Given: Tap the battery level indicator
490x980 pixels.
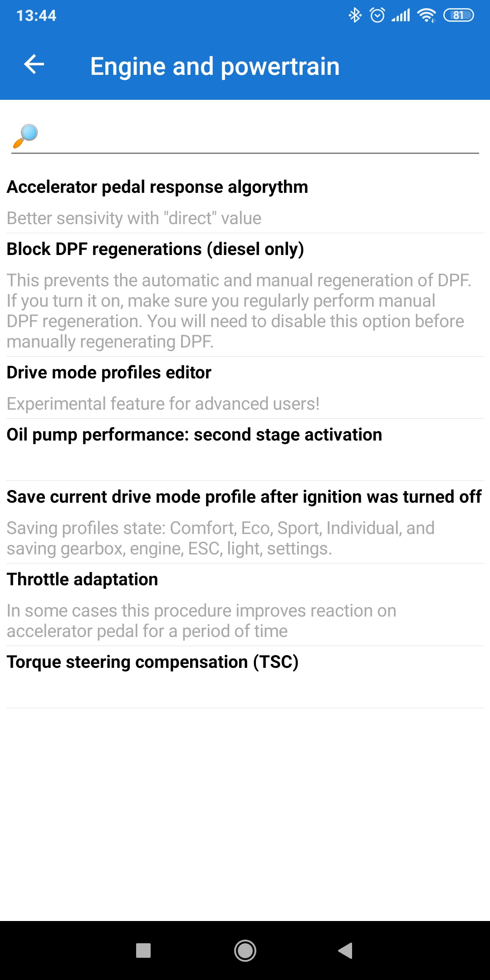Looking at the screenshot, I should click(x=458, y=15).
